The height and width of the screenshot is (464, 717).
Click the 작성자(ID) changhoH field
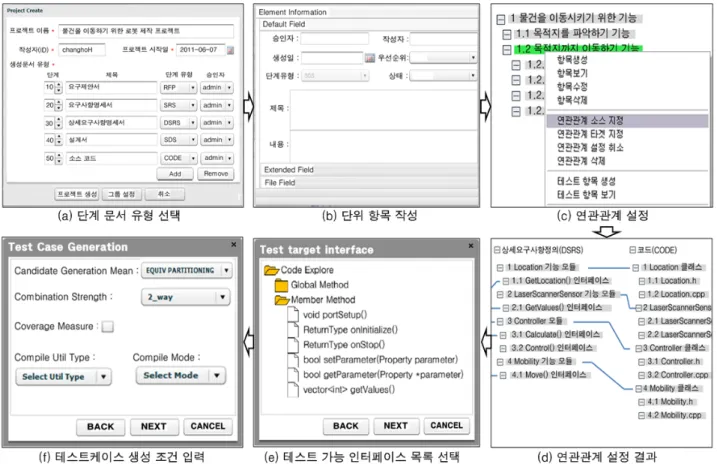tap(82, 50)
